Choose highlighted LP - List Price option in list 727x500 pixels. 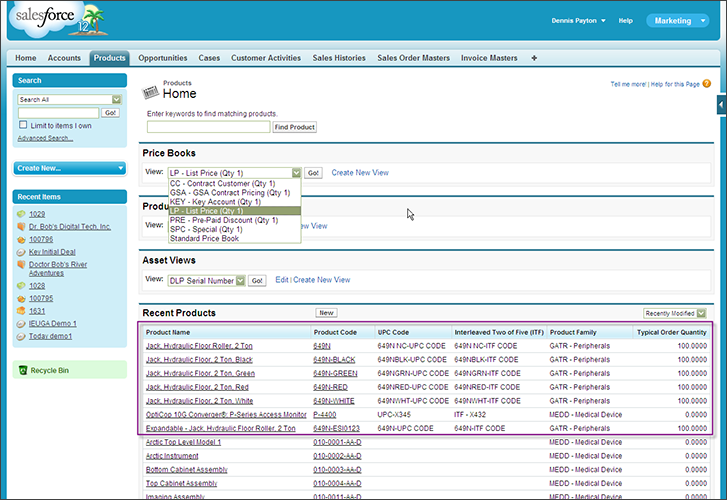[235, 211]
